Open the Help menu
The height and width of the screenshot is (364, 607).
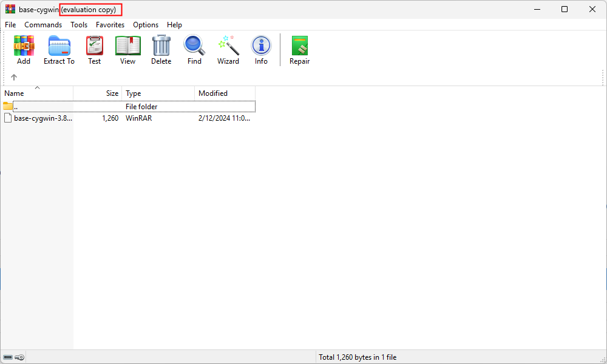tap(175, 25)
